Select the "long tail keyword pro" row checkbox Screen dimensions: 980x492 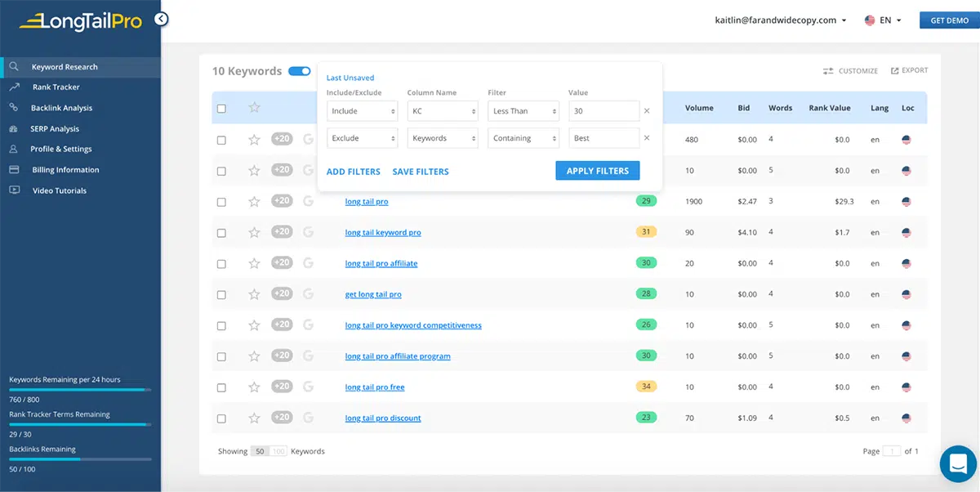click(221, 233)
